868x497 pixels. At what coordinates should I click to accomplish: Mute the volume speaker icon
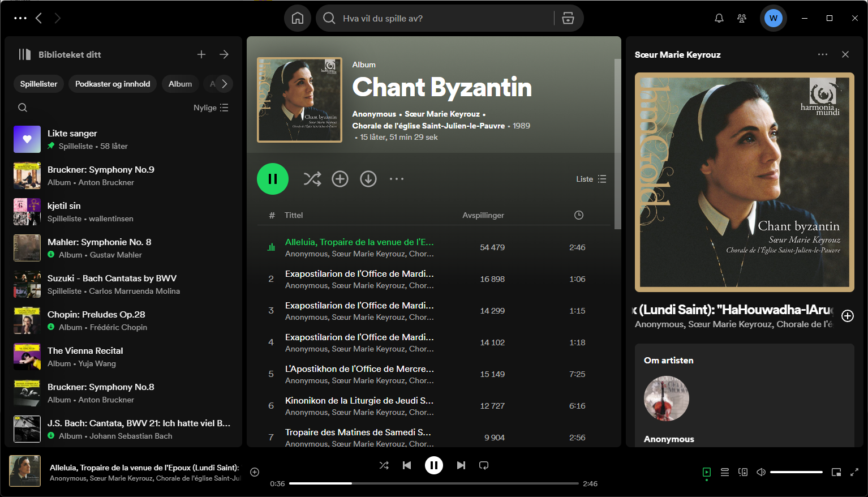tap(761, 472)
